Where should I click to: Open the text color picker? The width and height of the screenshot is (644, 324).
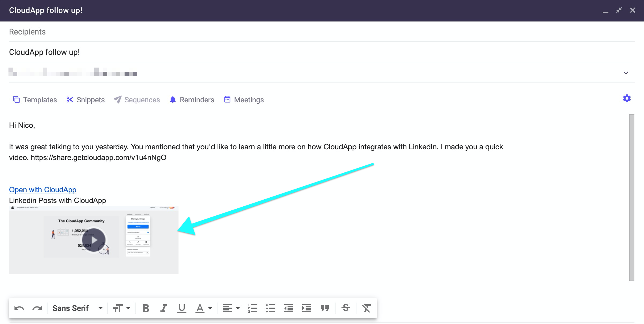[x=203, y=308]
